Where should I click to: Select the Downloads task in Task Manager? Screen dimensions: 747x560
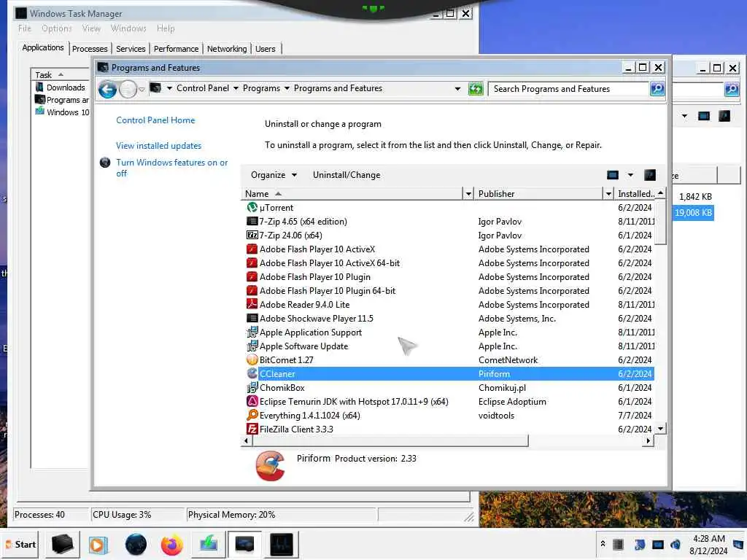pos(61,87)
